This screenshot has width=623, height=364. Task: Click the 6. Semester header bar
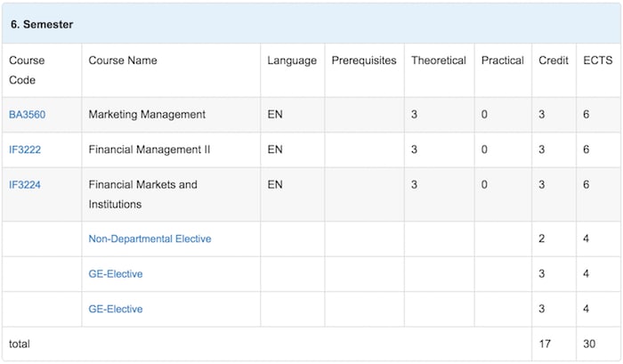coord(311,24)
